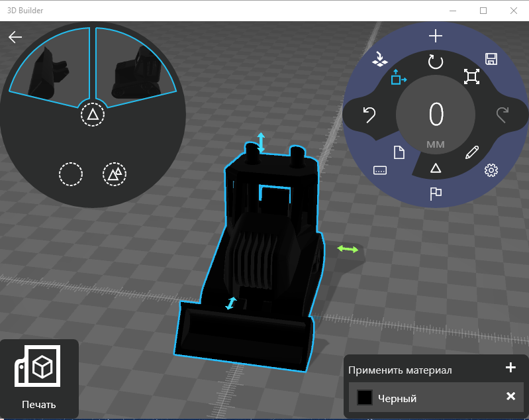The width and height of the screenshot is (529, 420).
Task: Toggle the select-all double triangle circle
Action: tap(115, 174)
